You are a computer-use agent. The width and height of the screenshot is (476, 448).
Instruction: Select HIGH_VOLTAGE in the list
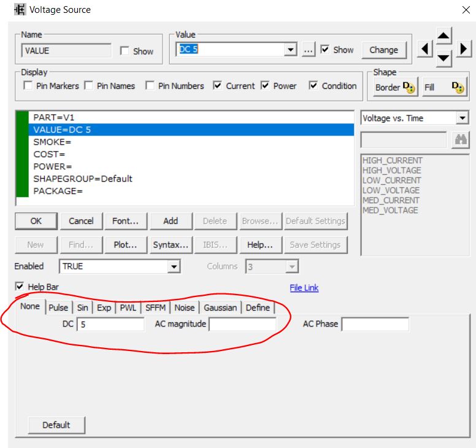click(x=391, y=170)
